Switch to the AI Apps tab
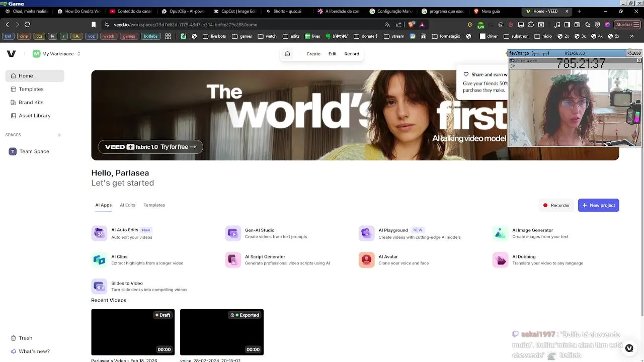 point(103,205)
